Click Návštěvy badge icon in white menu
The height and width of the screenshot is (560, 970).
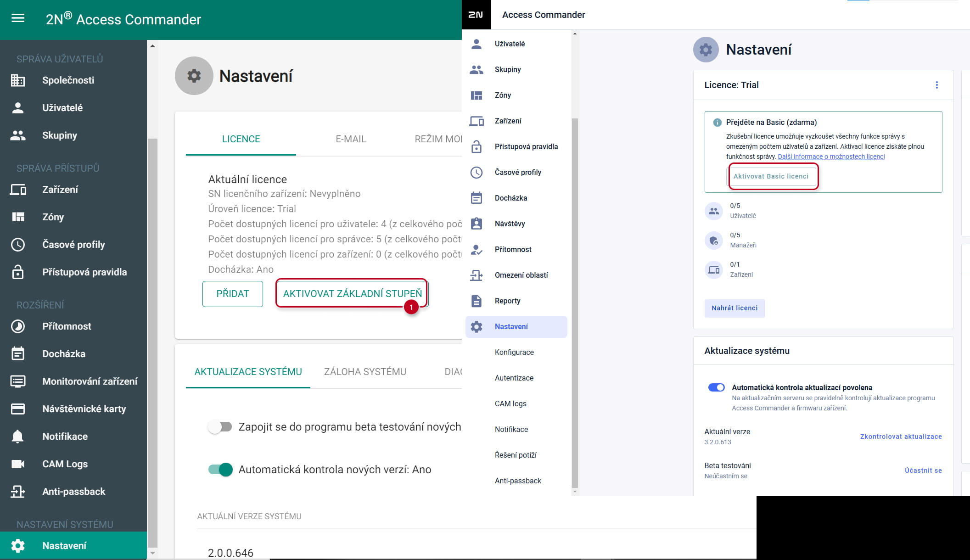point(477,224)
